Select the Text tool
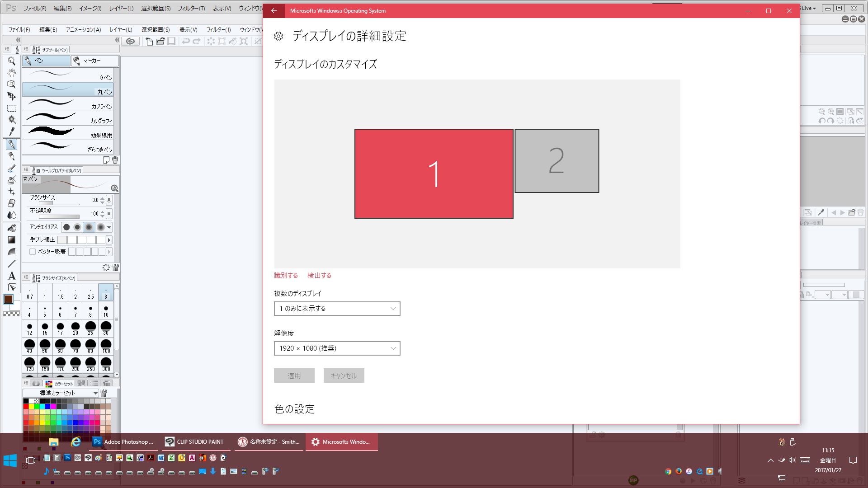 tap(12, 276)
